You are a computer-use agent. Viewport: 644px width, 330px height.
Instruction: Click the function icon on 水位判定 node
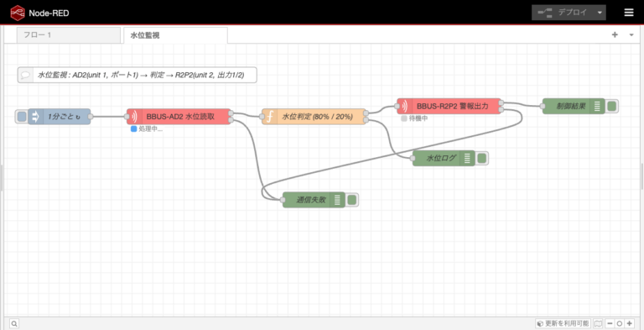[270, 117]
